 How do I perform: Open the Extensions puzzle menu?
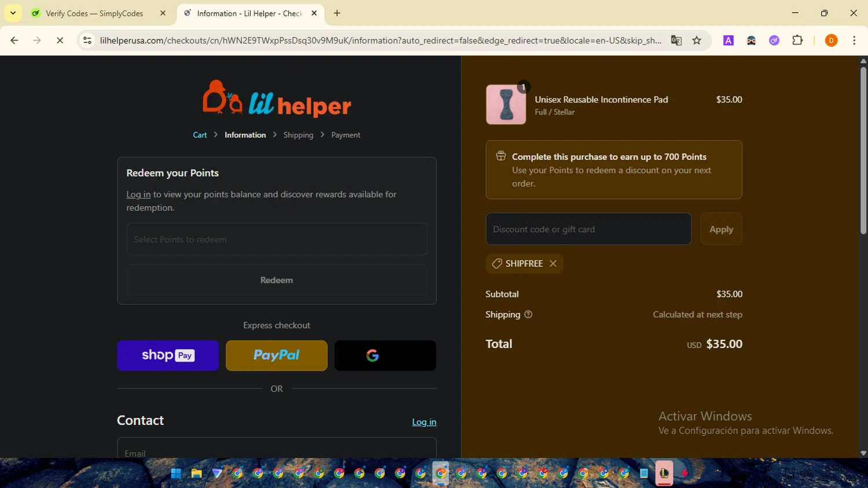click(x=797, y=41)
